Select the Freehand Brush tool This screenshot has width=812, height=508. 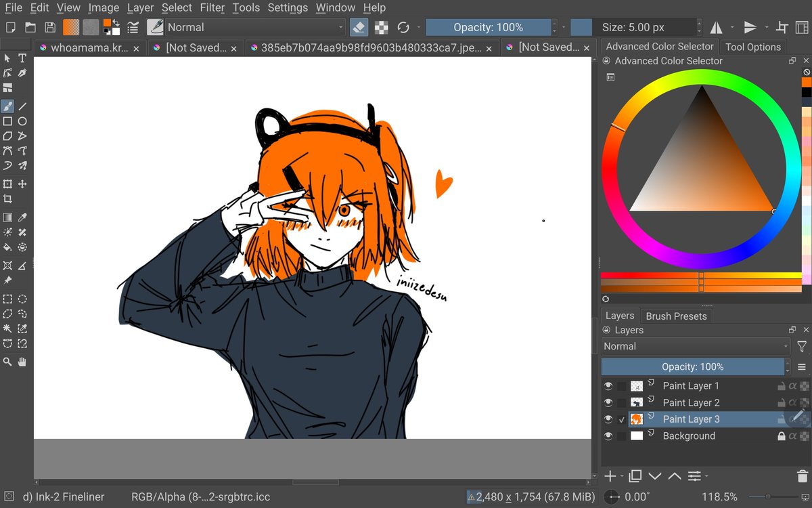pos(7,106)
